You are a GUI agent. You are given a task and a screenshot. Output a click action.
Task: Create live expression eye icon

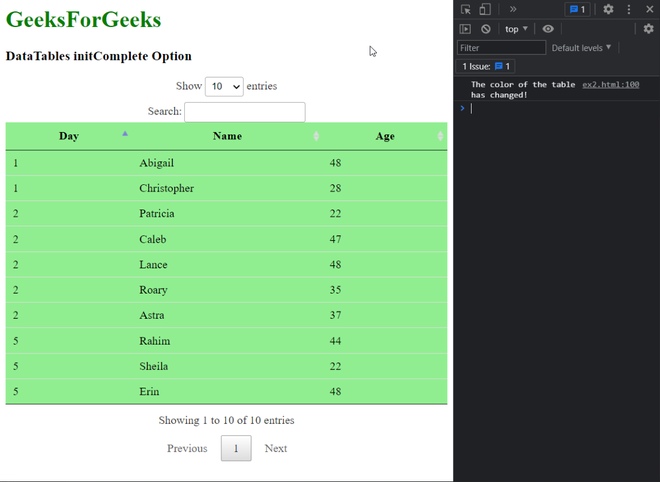(x=548, y=29)
